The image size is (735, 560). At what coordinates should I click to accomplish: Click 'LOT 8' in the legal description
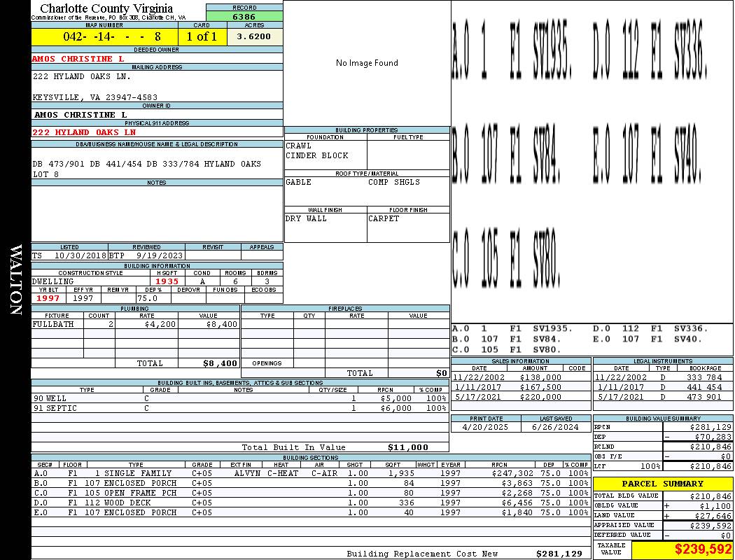pos(46,174)
